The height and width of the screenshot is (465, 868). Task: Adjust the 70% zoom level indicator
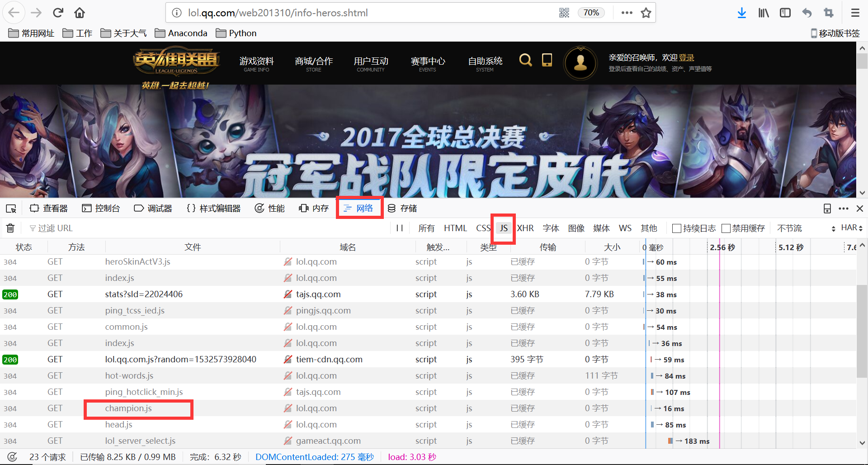[x=591, y=13]
